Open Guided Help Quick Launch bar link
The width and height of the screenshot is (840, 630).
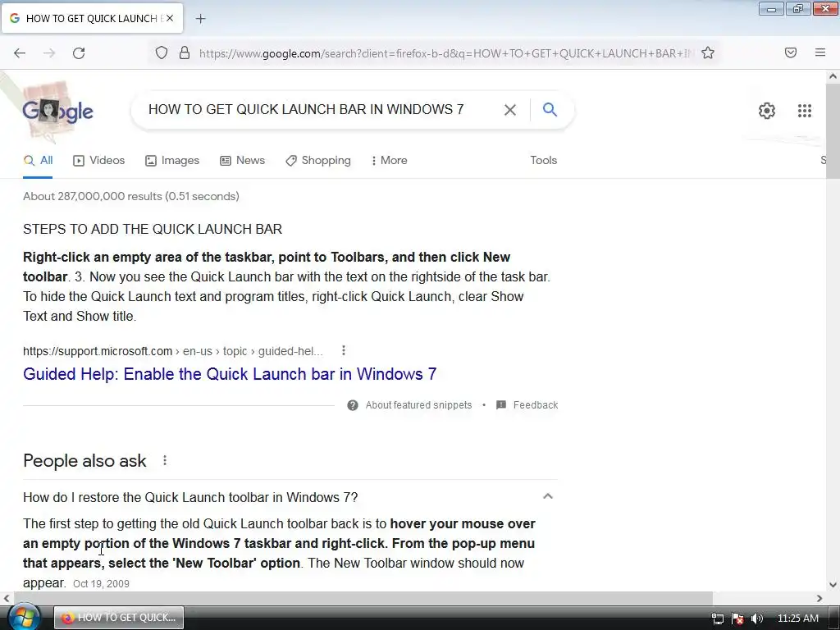(230, 374)
